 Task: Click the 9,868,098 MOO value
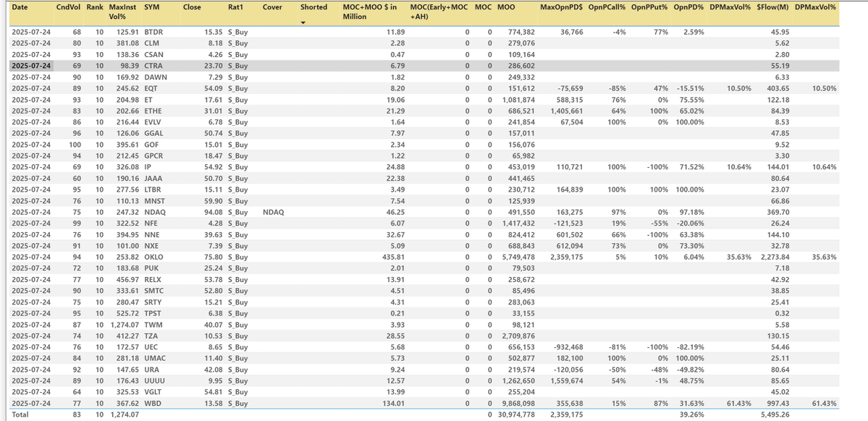(517, 404)
